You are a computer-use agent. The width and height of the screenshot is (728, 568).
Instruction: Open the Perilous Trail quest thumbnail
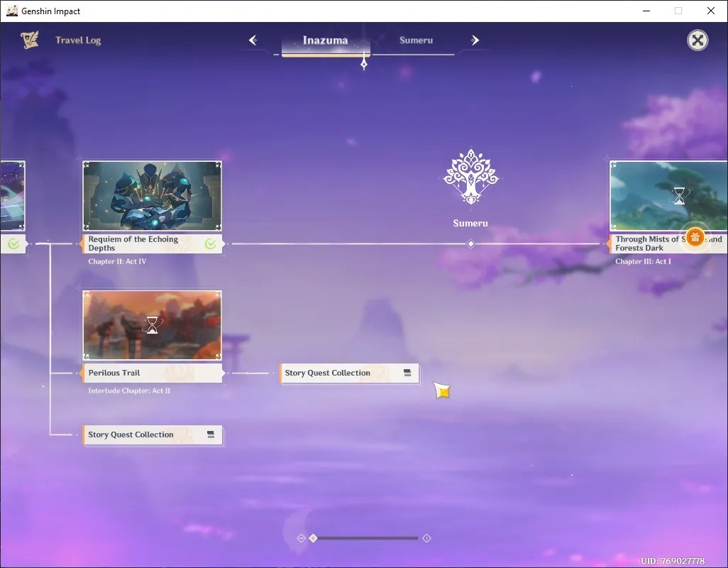pyautogui.click(x=152, y=325)
